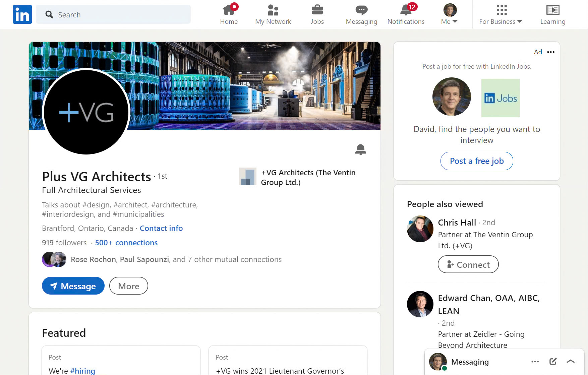Click Post a job for free ad text
This screenshot has width=588, height=375.
point(477,66)
